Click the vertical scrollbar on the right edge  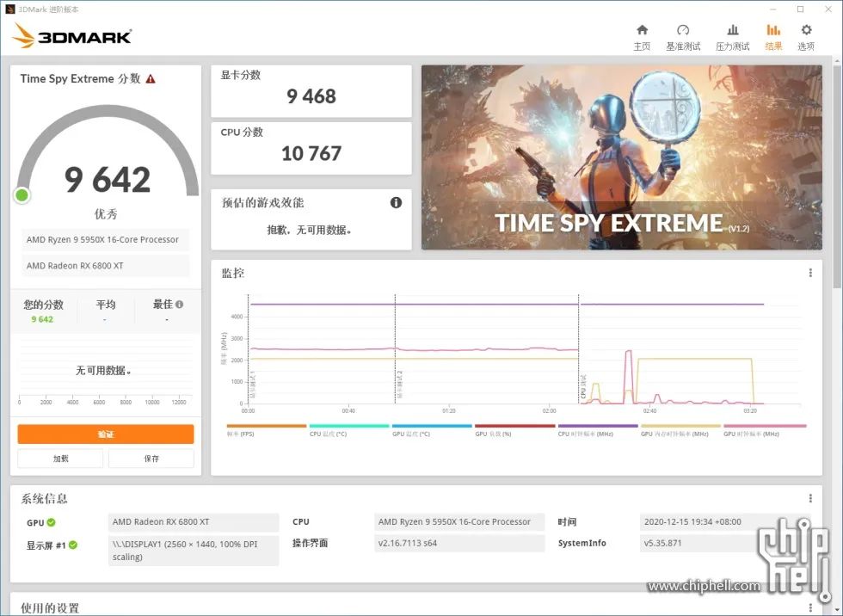838,177
